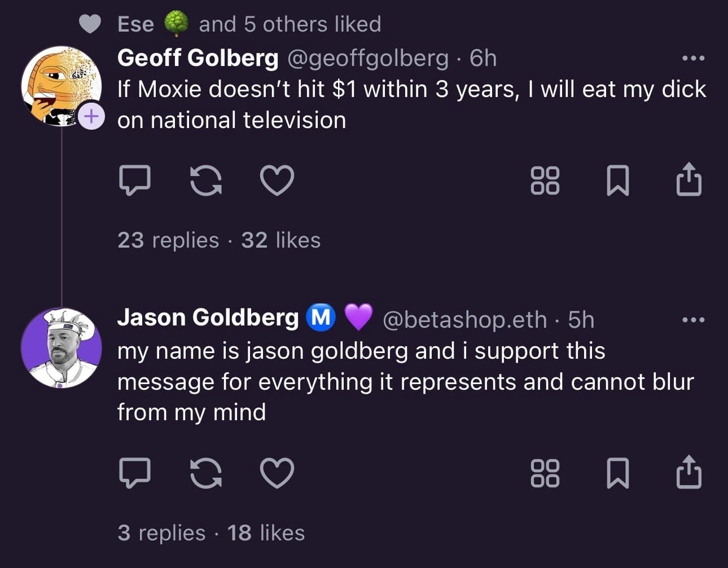Viewport: 728px width, 568px height.
Task: Reply to Jason Goldberg's post
Action: pos(135,472)
